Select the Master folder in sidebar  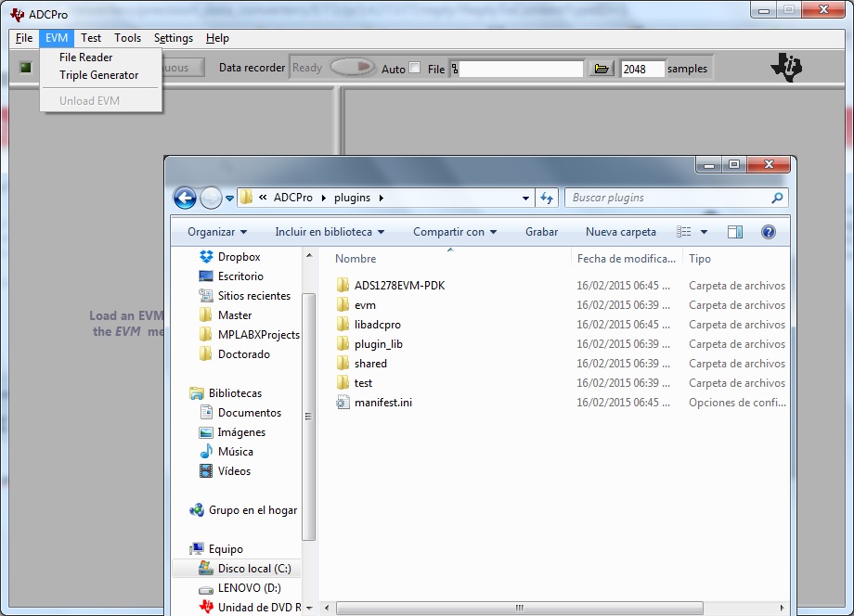[x=234, y=315]
